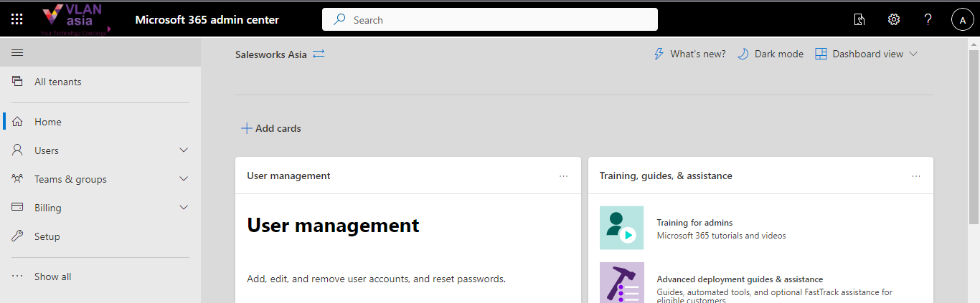Click the search magnifier icon
This screenshot has width=980, height=303.
point(340,19)
